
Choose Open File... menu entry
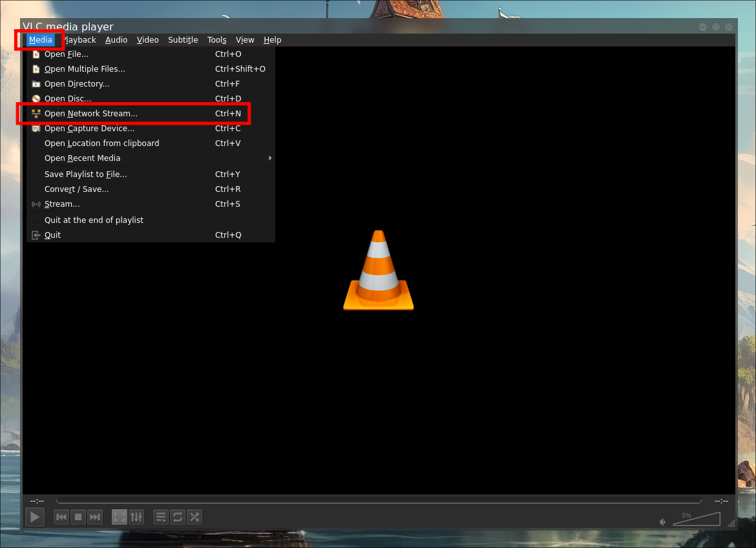pos(151,54)
